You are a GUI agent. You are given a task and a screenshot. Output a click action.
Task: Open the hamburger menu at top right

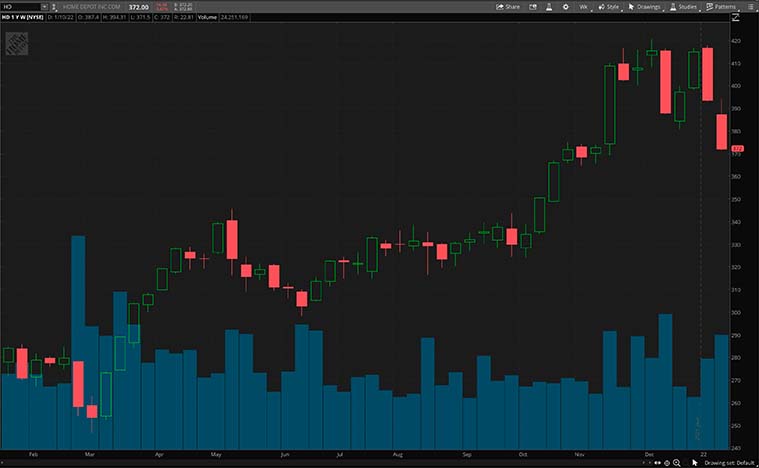[750, 6]
